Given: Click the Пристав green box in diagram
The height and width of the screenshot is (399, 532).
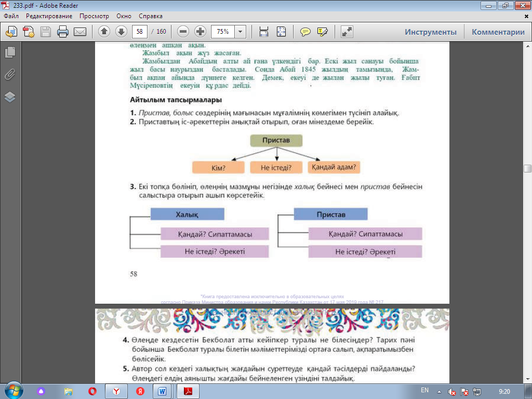Looking at the screenshot, I should (276, 140).
